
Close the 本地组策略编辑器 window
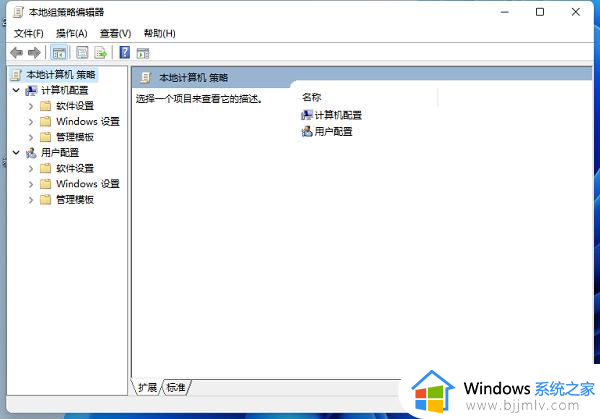coord(576,12)
